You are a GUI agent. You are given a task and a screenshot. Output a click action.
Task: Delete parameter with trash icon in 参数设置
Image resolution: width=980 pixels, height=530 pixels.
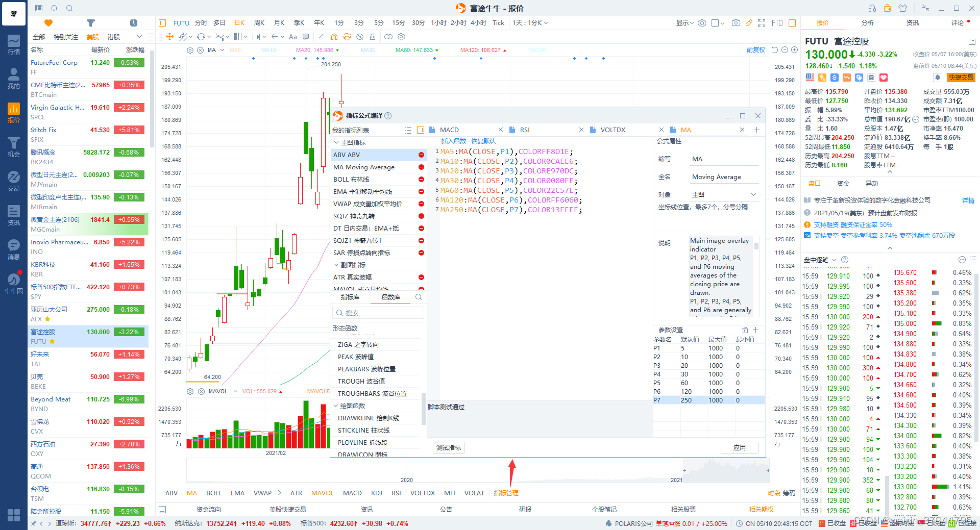pos(745,330)
